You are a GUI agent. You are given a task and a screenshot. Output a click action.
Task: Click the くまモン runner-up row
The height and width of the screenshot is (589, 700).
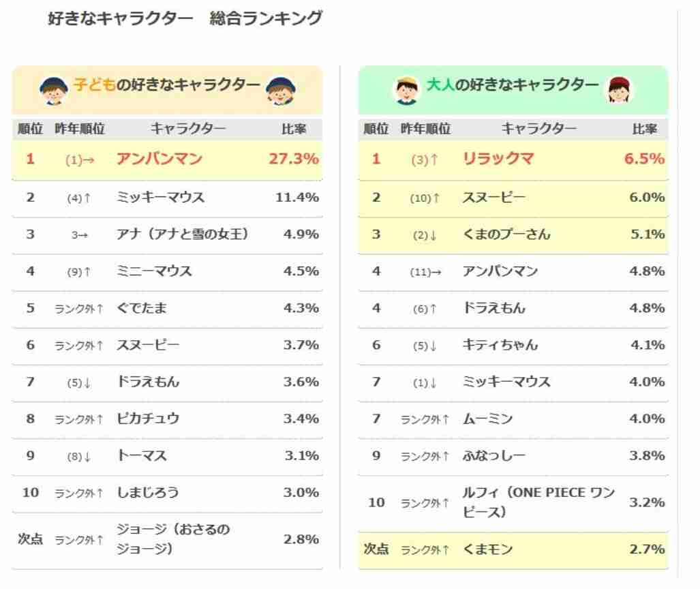tap(513, 549)
